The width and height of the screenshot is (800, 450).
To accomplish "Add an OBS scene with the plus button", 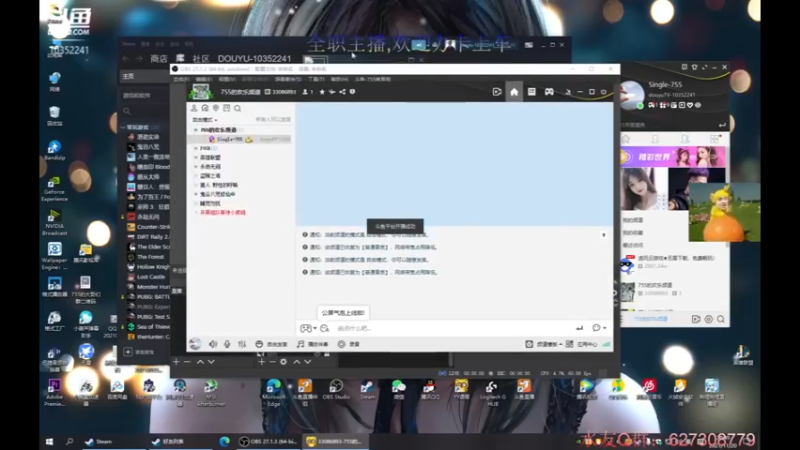I will click(x=176, y=362).
